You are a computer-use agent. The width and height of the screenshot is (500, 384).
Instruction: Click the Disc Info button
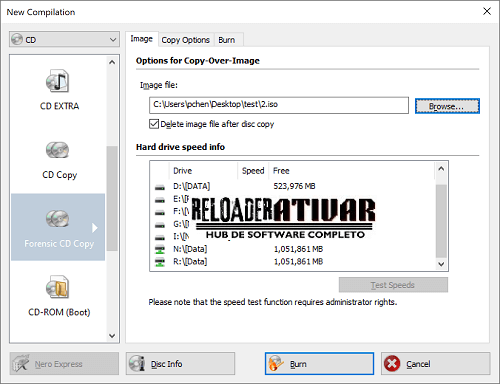click(x=180, y=364)
